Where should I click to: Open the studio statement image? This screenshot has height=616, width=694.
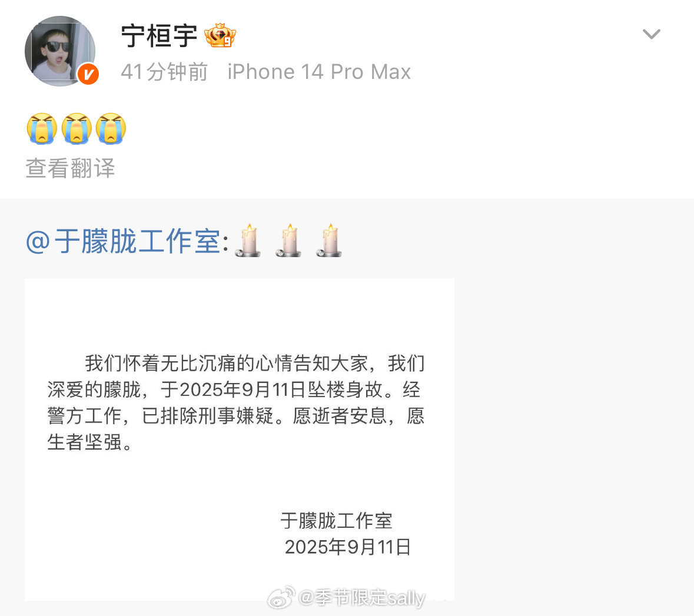click(240, 439)
